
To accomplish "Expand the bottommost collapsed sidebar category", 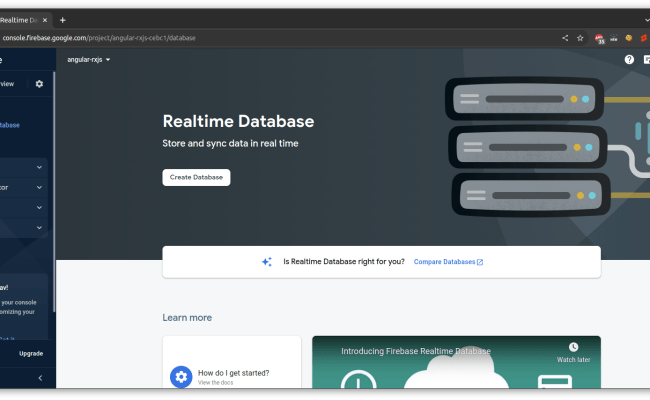I will 23,228.
